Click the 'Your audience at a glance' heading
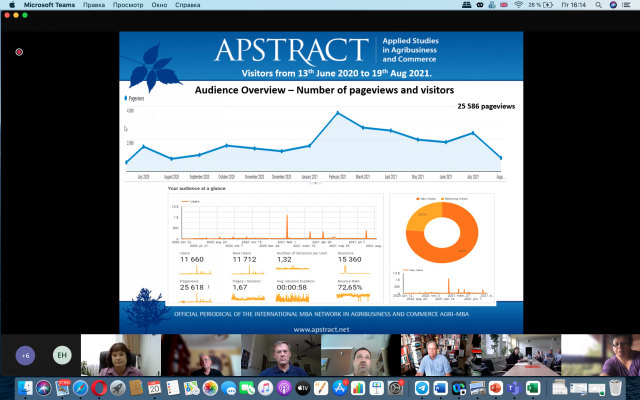This screenshot has width=640, height=400. click(x=196, y=188)
